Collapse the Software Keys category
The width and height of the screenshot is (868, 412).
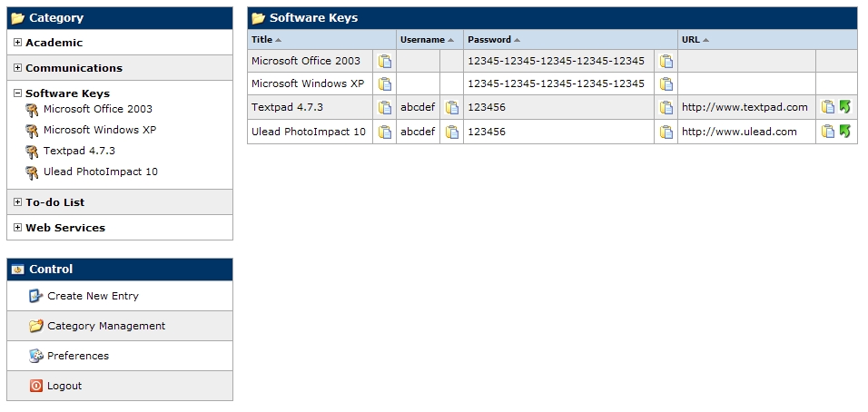18,93
